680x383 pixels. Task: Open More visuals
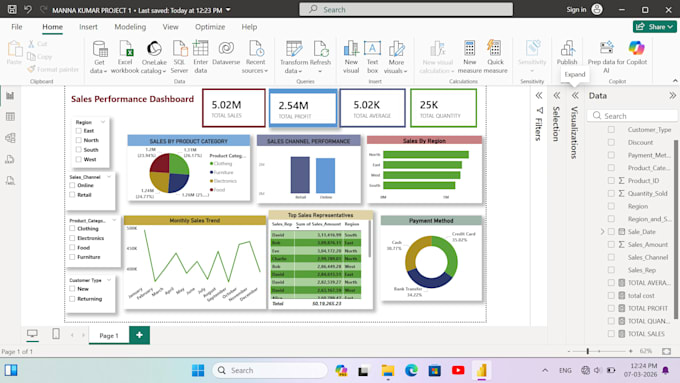click(x=396, y=57)
